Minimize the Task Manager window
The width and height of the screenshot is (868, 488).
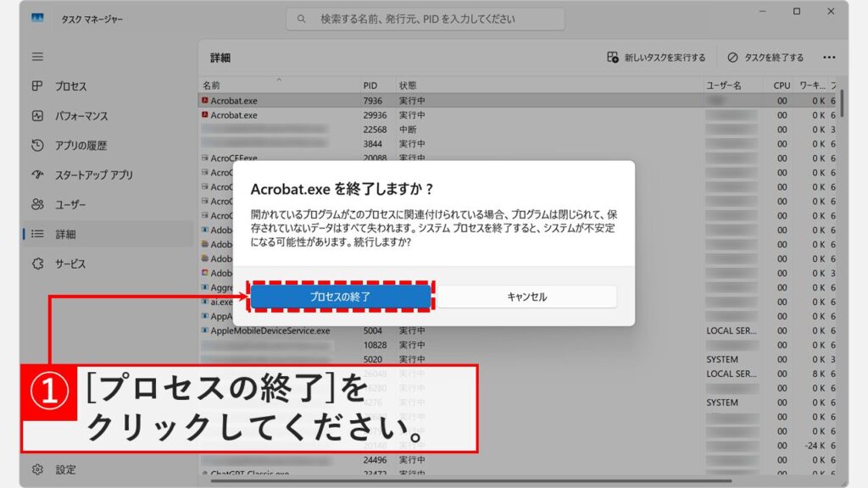[762, 11]
